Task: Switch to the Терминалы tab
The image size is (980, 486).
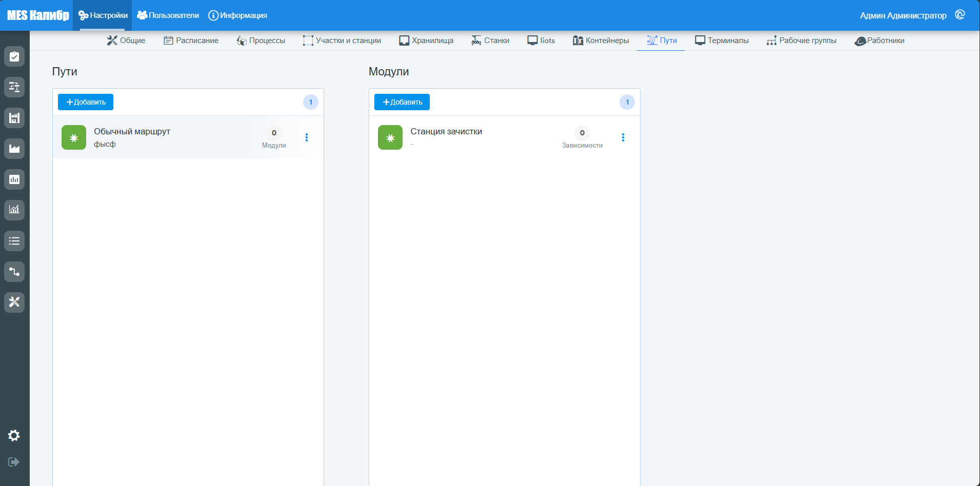Action: (722, 40)
